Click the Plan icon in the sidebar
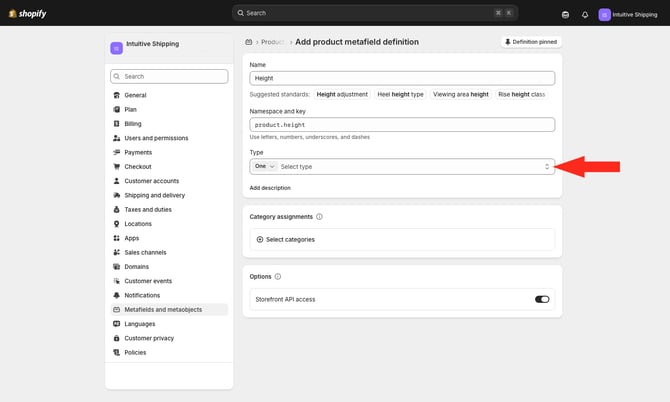The height and width of the screenshot is (402, 670). (x=116, y=109)
